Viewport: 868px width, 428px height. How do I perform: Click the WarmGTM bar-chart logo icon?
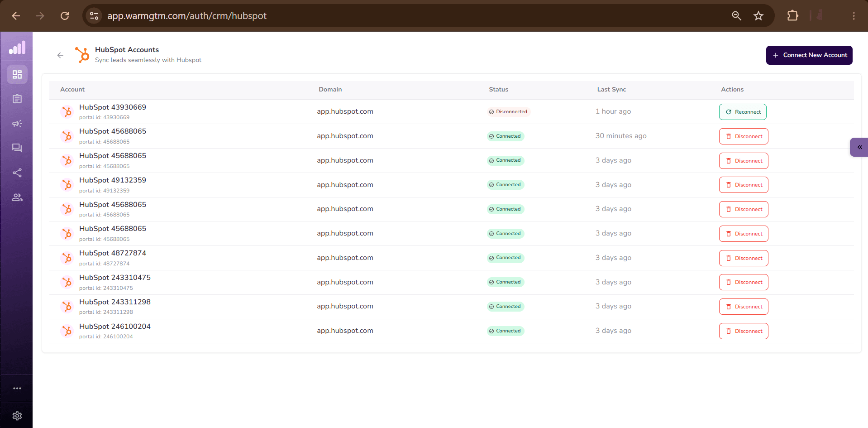click(x=17, y=47)
